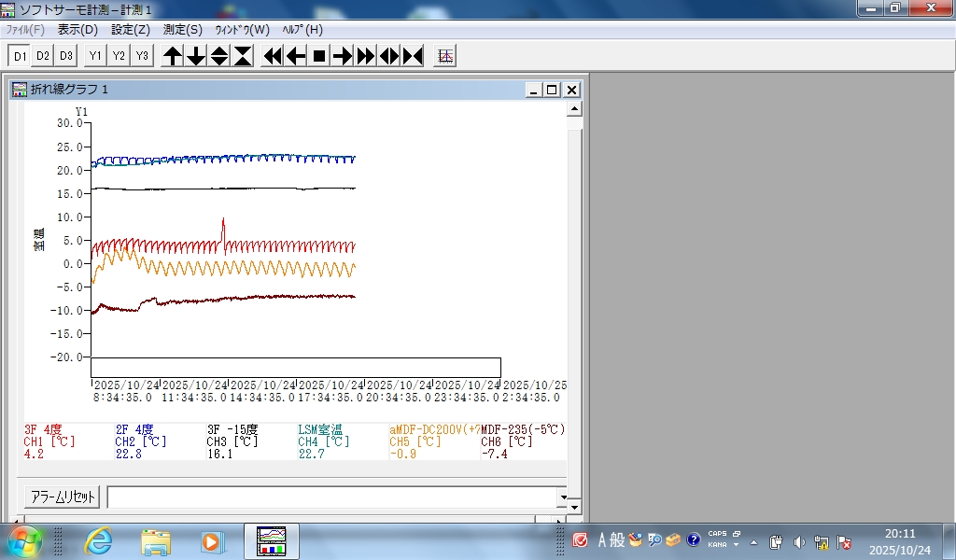Click the graph cursor icon in toolbar
Screen dimensions: 956x560
tap(445, 56)
